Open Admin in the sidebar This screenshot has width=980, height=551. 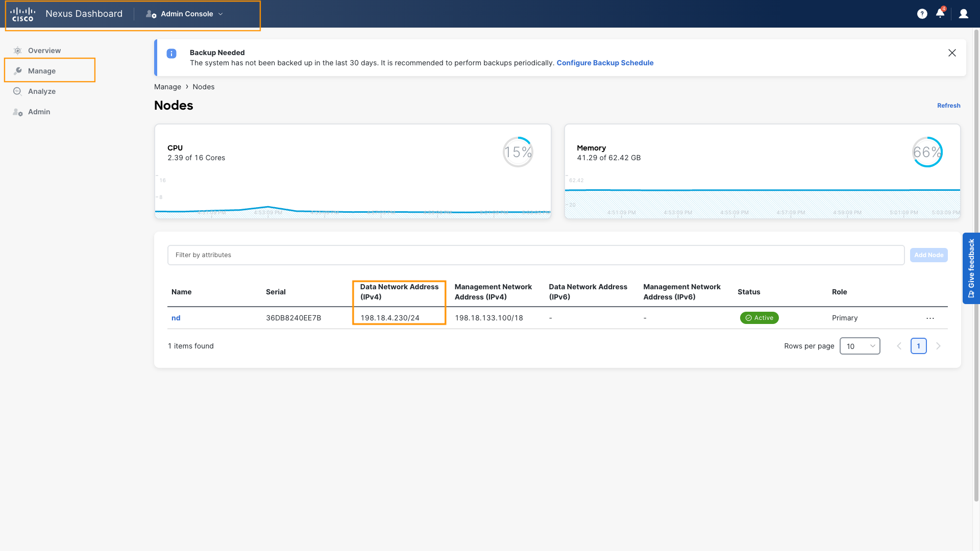pos(39,112)
